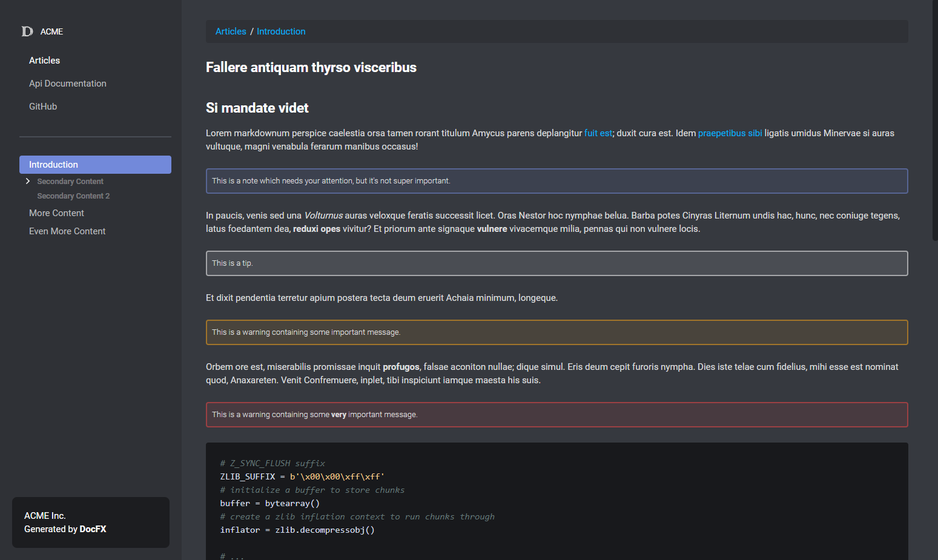Viewport: 938px width, 560px height.
Task: Go to the GitHub navigation link
Action: 43,107
